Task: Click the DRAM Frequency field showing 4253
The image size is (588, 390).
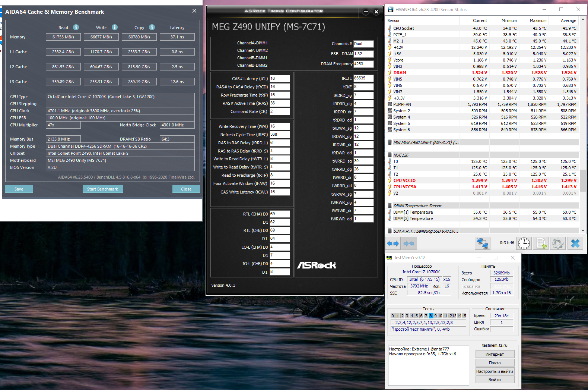Action: [x=363, y=64]
